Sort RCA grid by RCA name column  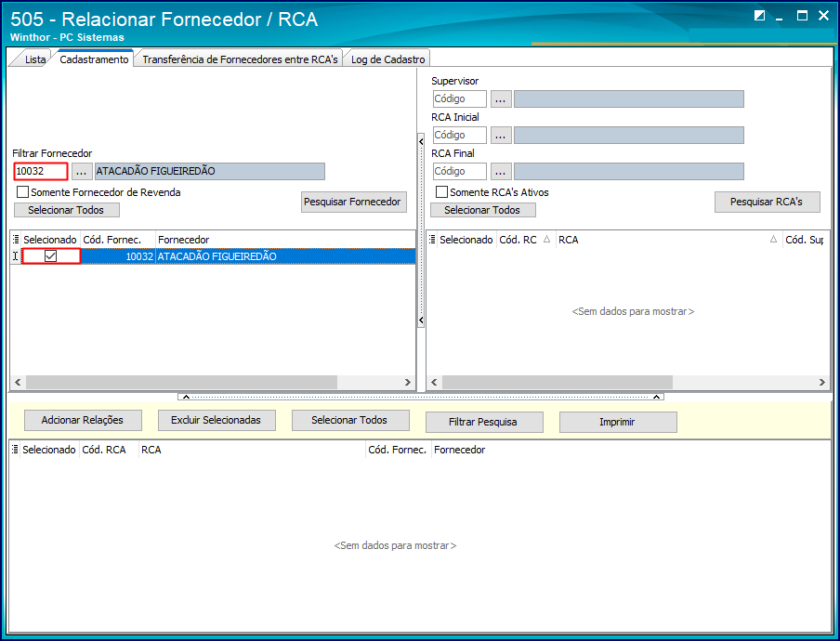tap(669, 240)
